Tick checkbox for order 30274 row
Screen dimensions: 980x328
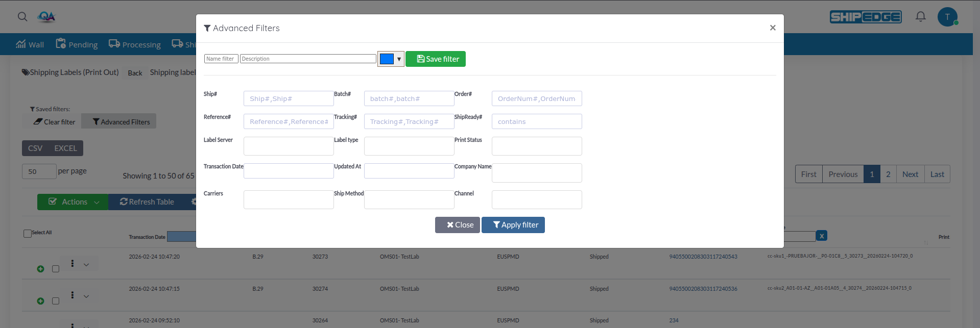(x=56, y=301)
